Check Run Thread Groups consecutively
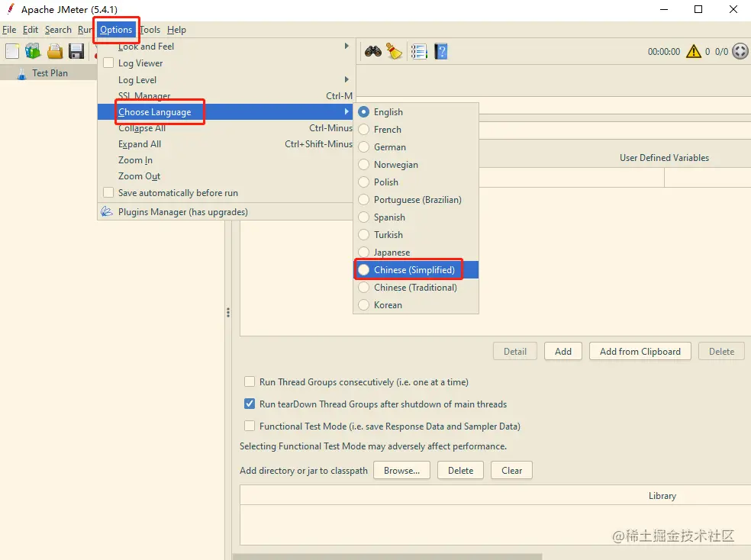 tap(250, 382)
